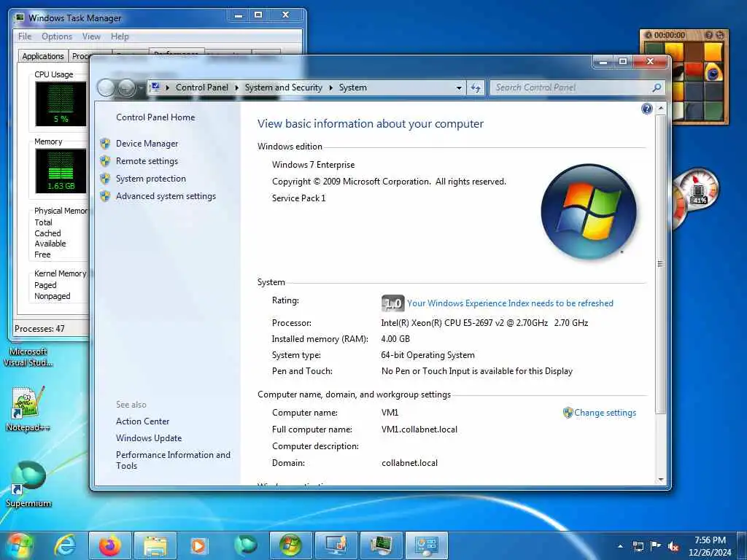Screen dimensions: 747x560
Task: Switch to Processes tab in Task Manager
Action: [80, 56]
